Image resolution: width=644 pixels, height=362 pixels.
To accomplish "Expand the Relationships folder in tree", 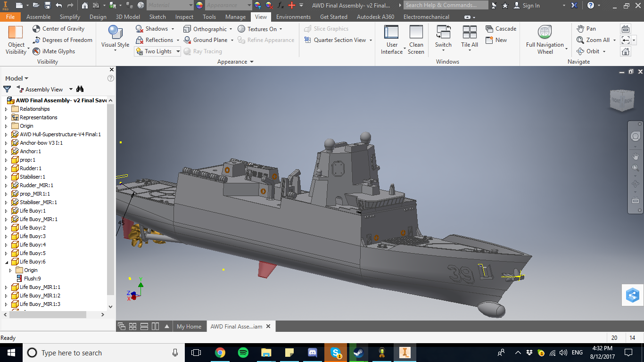I will (6, 109).
